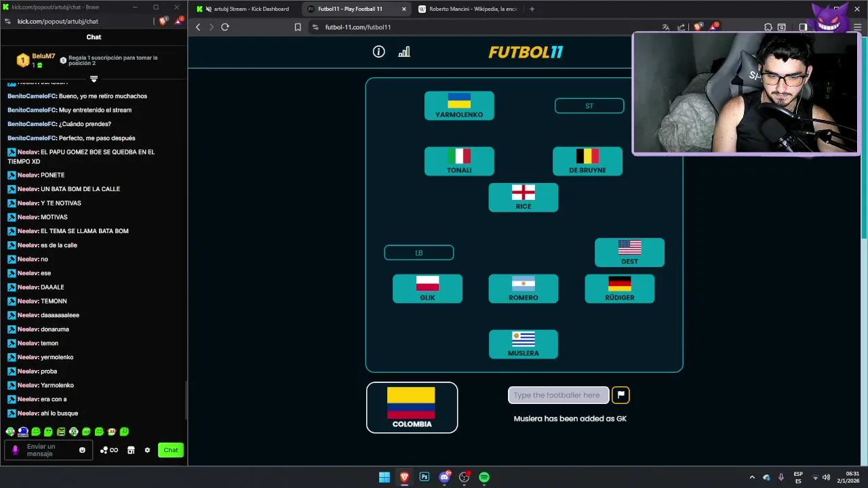The width and height of the screenshot is (868, 488).
Task: Open OBS Studio from the taskbar
Action: click(x=465, y=477)
